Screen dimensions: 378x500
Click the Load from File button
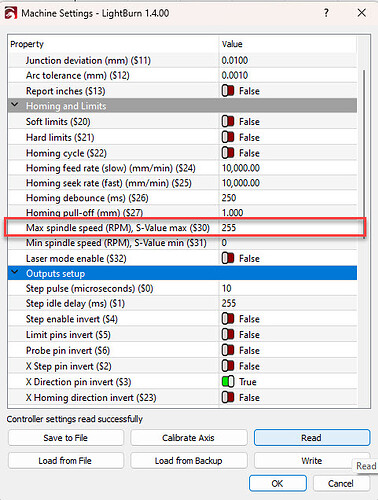coord(66,460)
